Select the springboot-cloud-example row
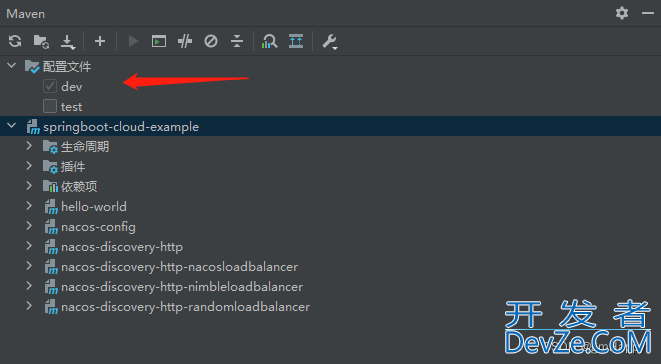This screenshot has height=364, width=661. (x=330, y=126)
